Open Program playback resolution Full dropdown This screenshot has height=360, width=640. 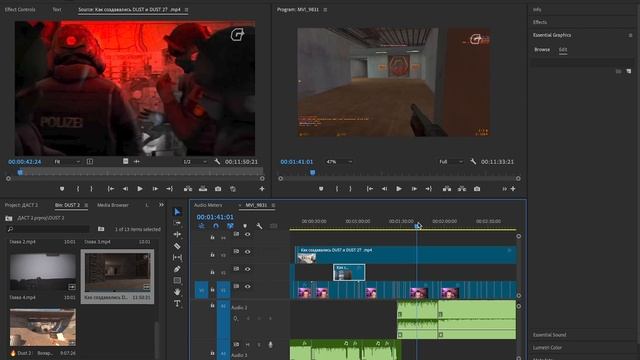[x=451, y=162]
